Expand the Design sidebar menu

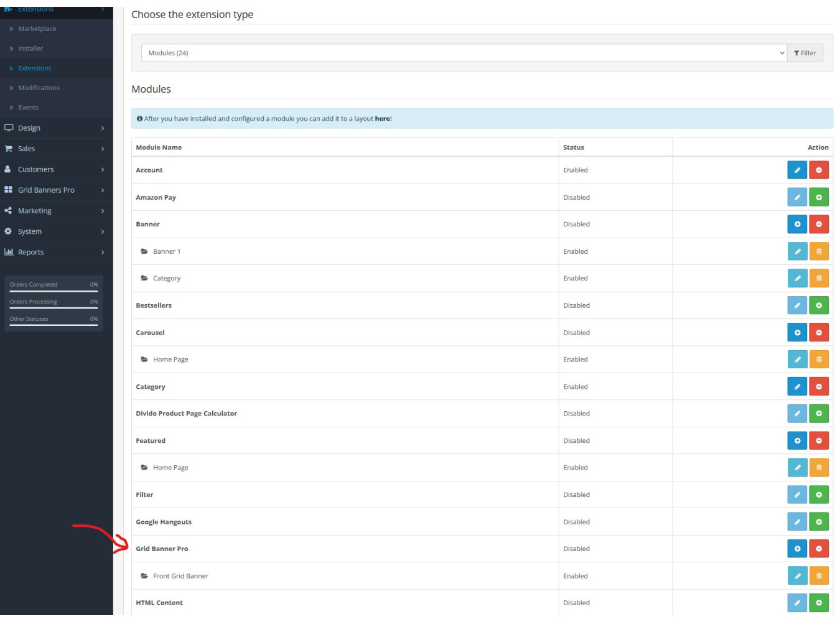56,128
